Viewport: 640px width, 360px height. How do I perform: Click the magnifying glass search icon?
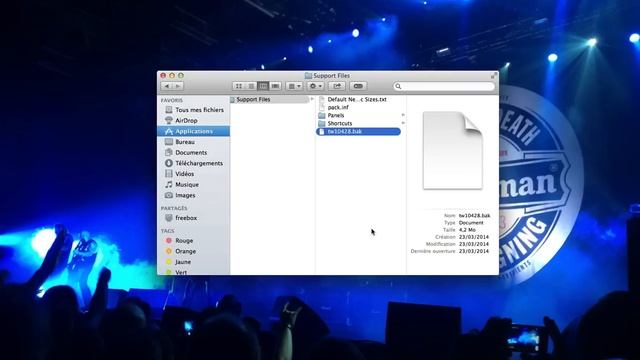point(398,86)
